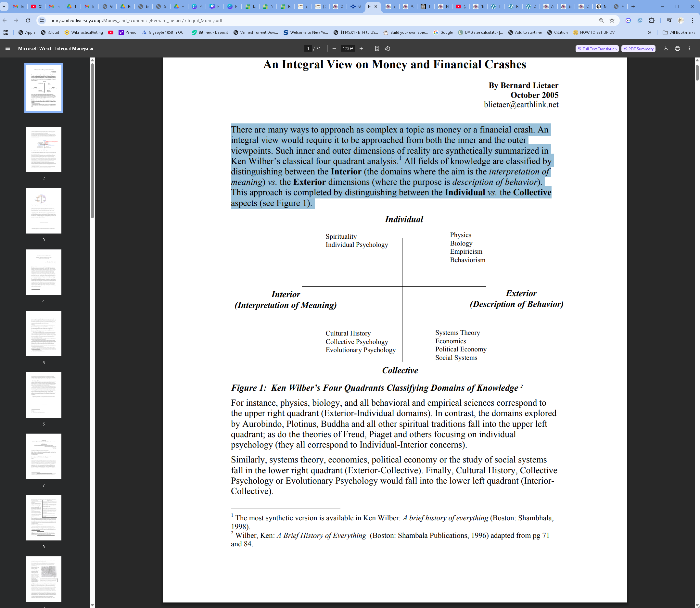Print the PDF document

(x=678, y=48)
